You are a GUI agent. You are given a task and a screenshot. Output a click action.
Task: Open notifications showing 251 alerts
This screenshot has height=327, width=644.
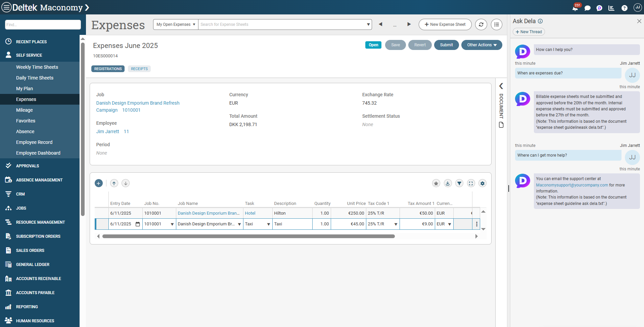[x=575, y=8]
